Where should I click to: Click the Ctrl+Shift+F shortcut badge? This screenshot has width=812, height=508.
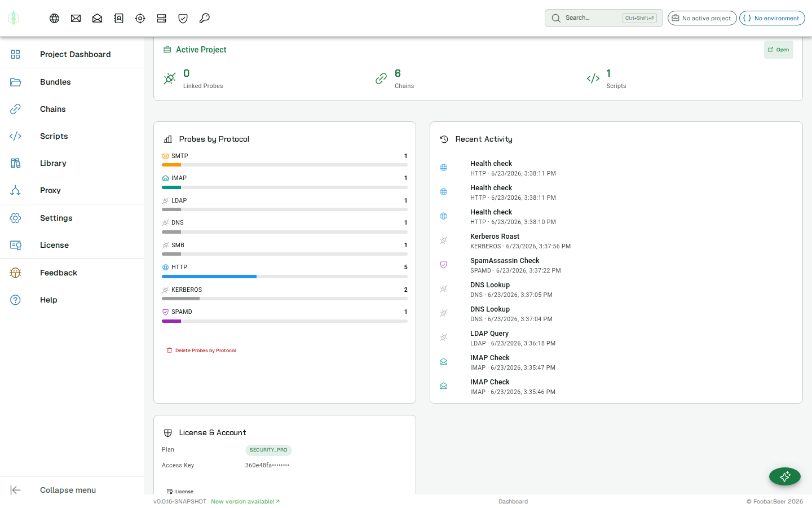[639, 18]
